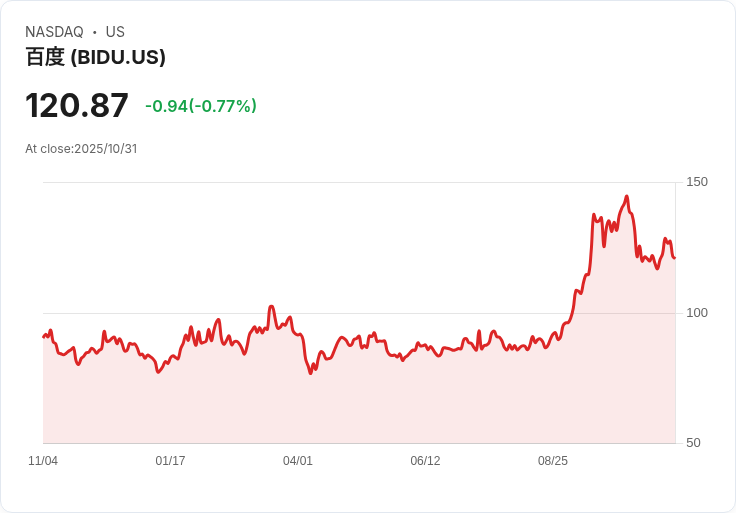Image resolution: width=736 pixels, height=513 pixels.
Task: Click the 08/25 date axis label
Action: pyautogui.click(x=552, y=460)
